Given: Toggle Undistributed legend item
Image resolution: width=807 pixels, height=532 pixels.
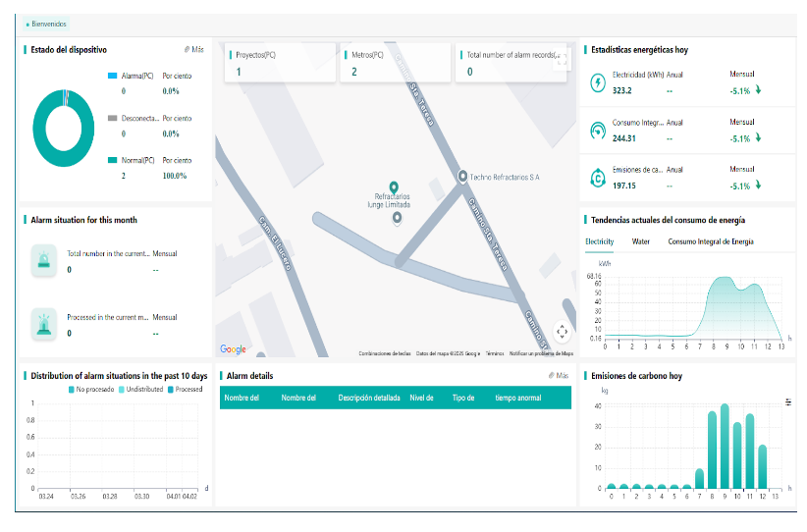Looking at the screenshot, I should (x=140, y=390).
